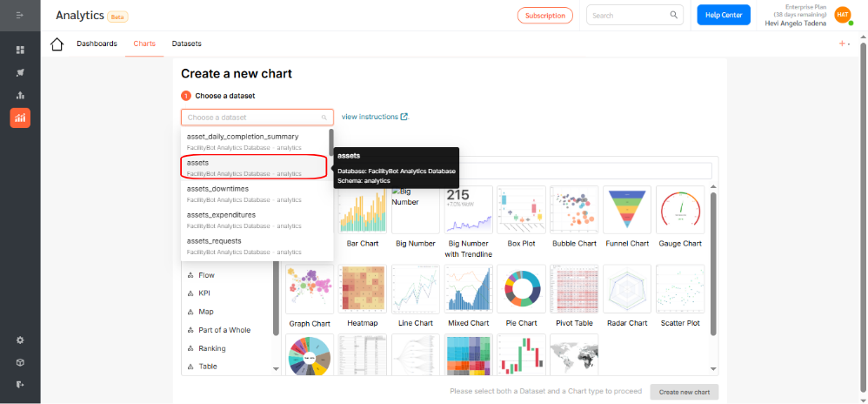The height and width of the screenshot is (404, 868).
Task: Open the Help Center button
Action: click(724, 15)
